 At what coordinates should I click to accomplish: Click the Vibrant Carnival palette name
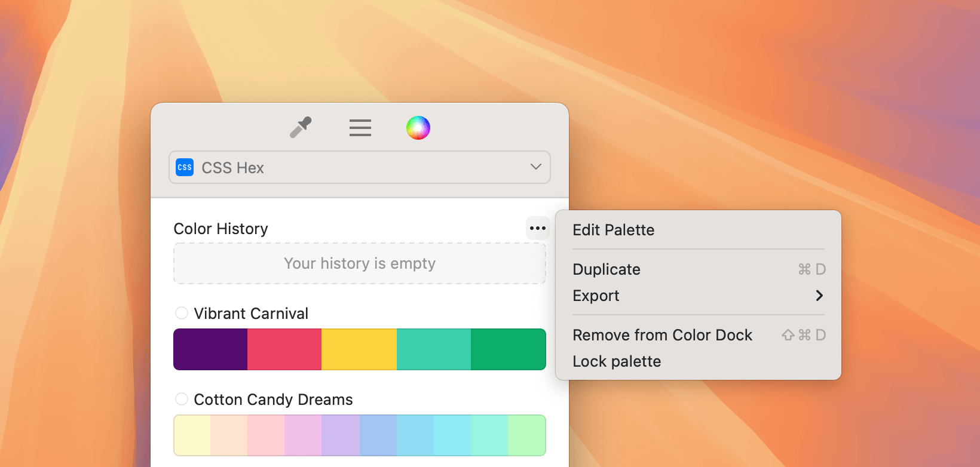coord(251,314)
